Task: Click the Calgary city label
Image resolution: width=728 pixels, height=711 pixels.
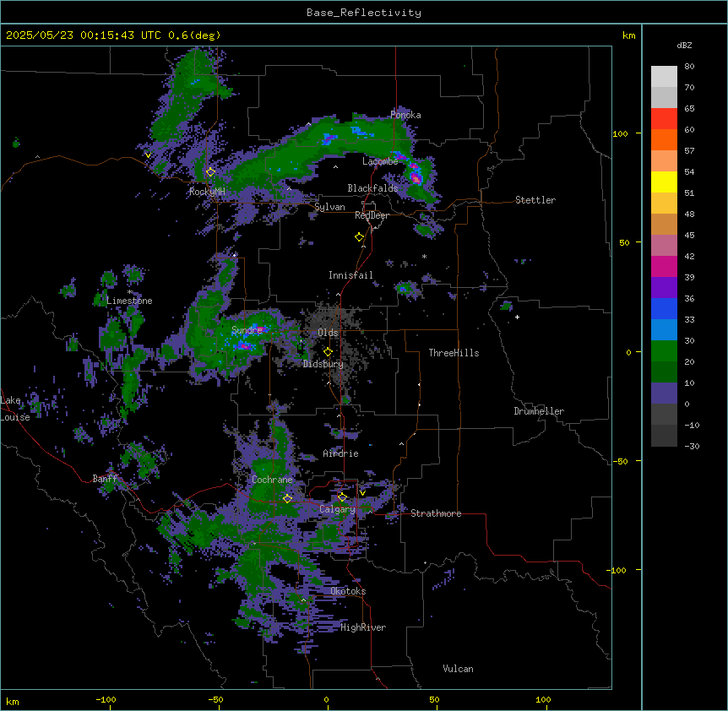Action: pyautogui.click(x=337, y=509)
